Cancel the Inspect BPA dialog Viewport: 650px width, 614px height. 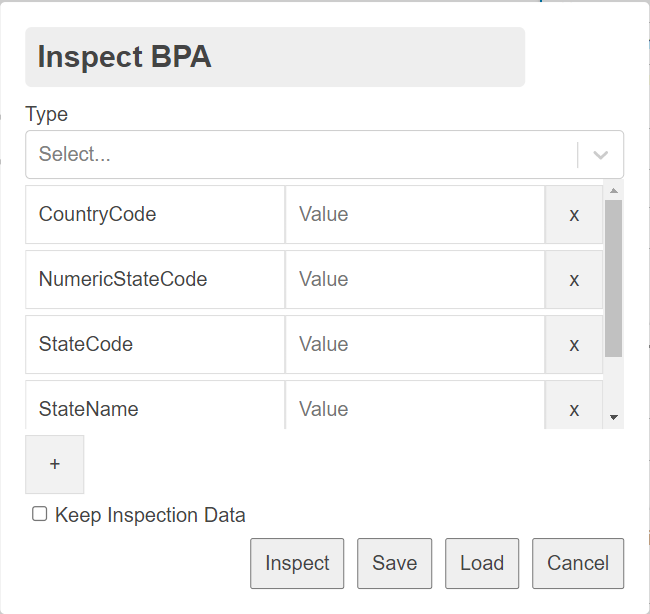(578, 563)
